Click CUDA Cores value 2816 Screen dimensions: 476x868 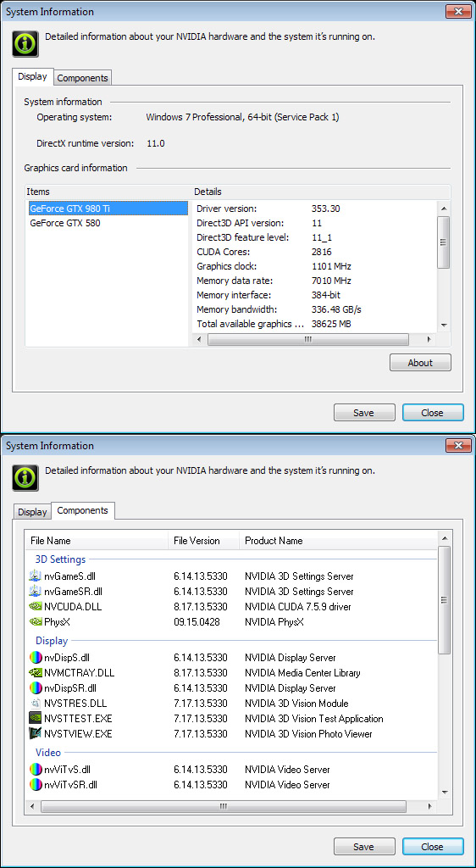tap(321, 252)
